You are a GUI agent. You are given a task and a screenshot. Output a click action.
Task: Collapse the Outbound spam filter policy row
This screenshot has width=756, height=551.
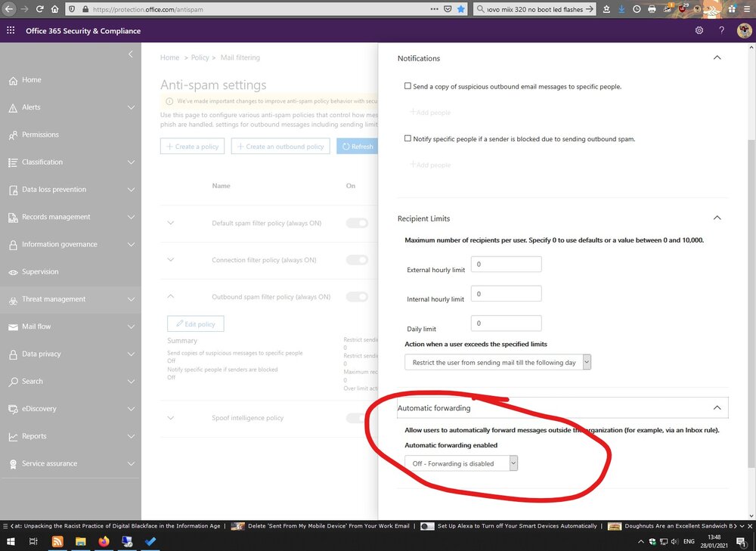pyautogui.click(x=171, y=296)
